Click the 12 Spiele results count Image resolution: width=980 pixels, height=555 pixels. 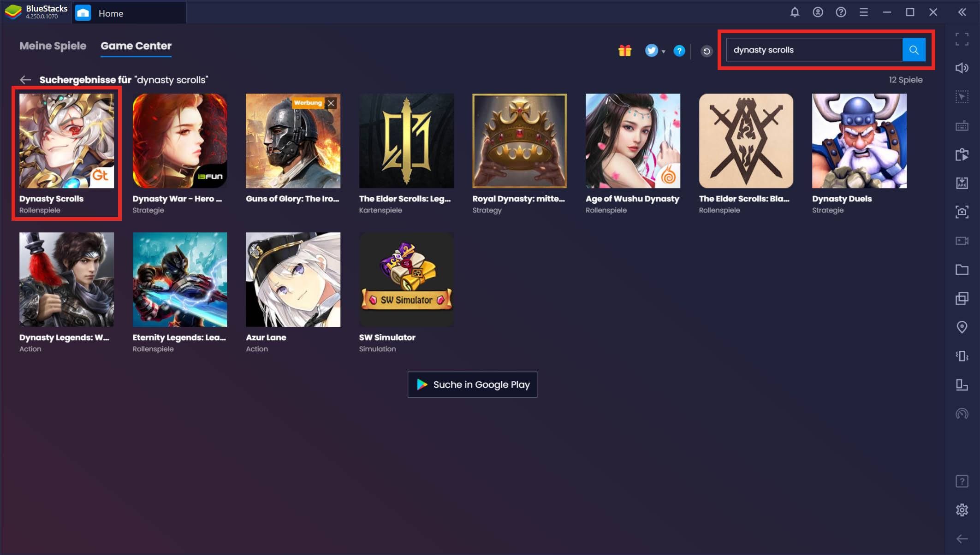pyautogui.click(x=905, y=80)
